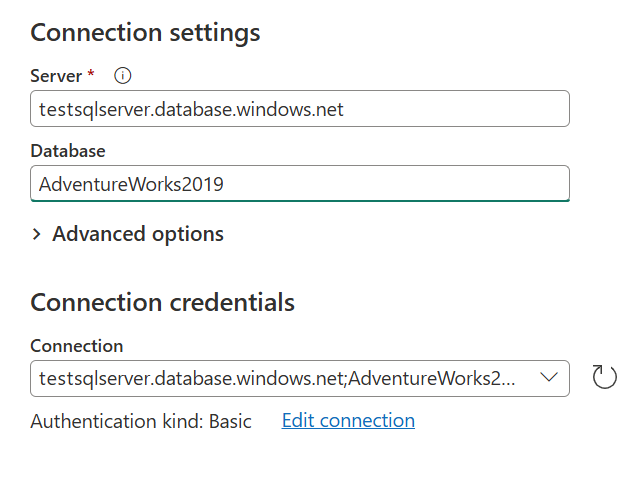Open the Connection dropdown arrow
638x486 pixels.
tap(549, 378)
